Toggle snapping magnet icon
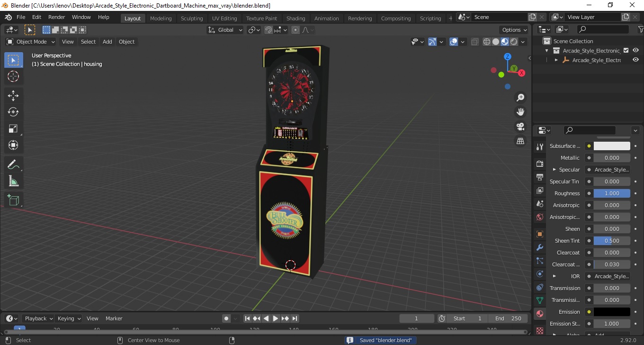This screenshot has width=644, height=345. click(x=268, y=30)
